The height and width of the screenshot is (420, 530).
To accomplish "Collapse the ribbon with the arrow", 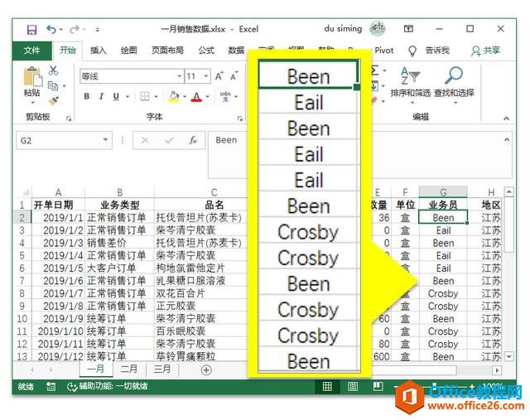I will [506, 118].
